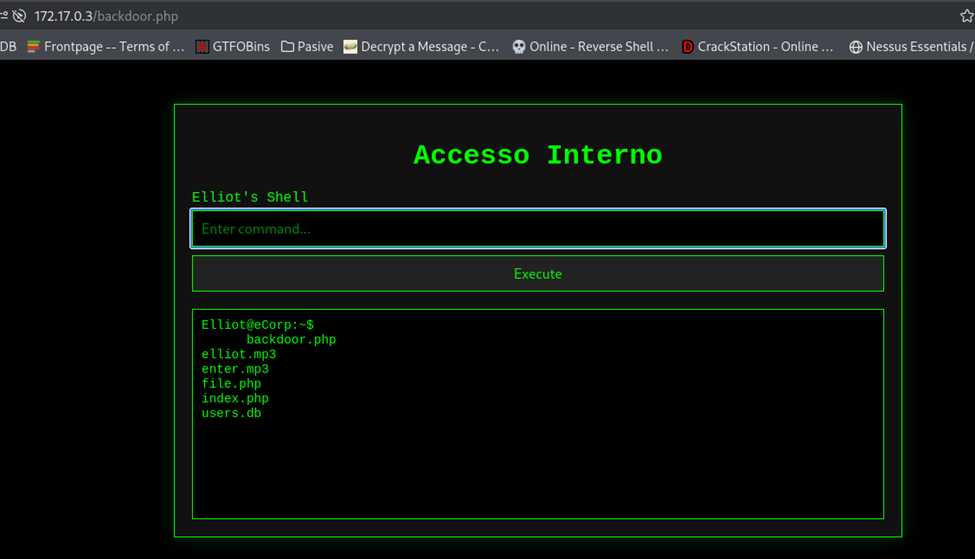
Task: Click the Elliot@eCorp:~$ prompt line
Action: click(257, 325)
